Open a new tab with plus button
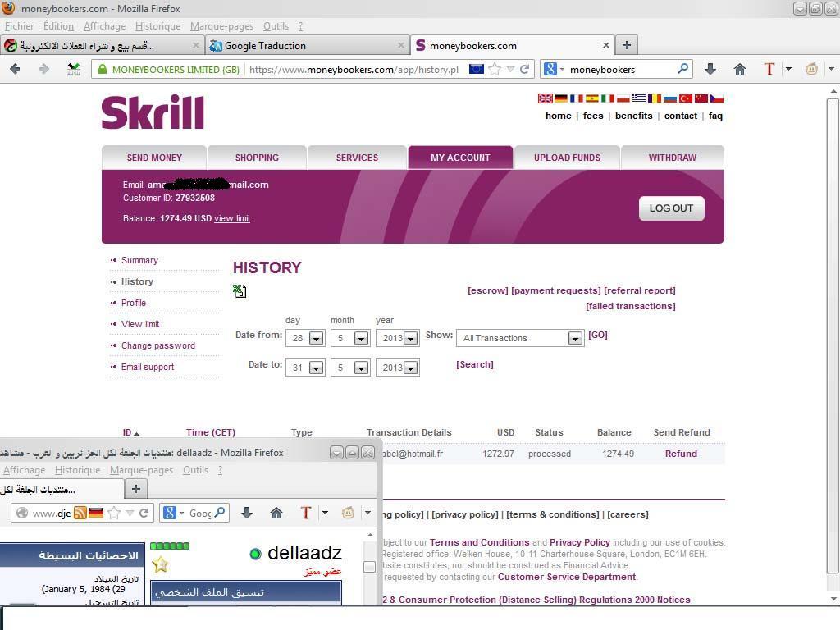The height and width of the screenshot is (630, 840). pos(626,46)
